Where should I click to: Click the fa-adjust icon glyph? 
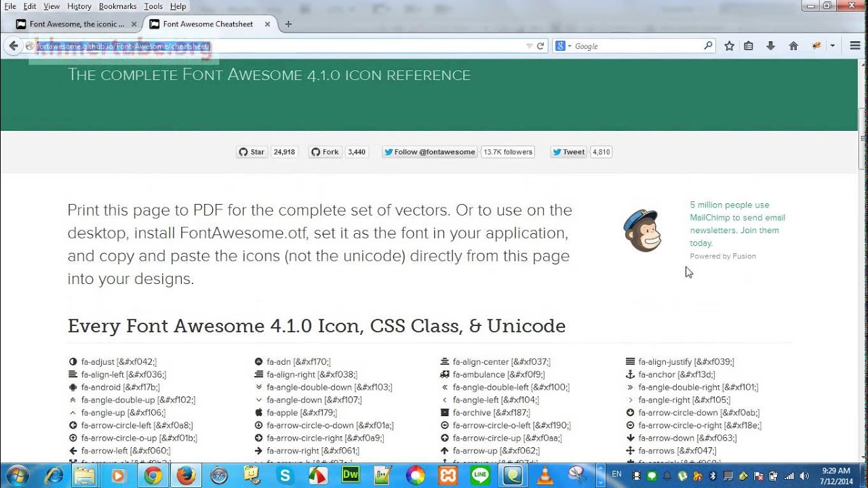73,362
